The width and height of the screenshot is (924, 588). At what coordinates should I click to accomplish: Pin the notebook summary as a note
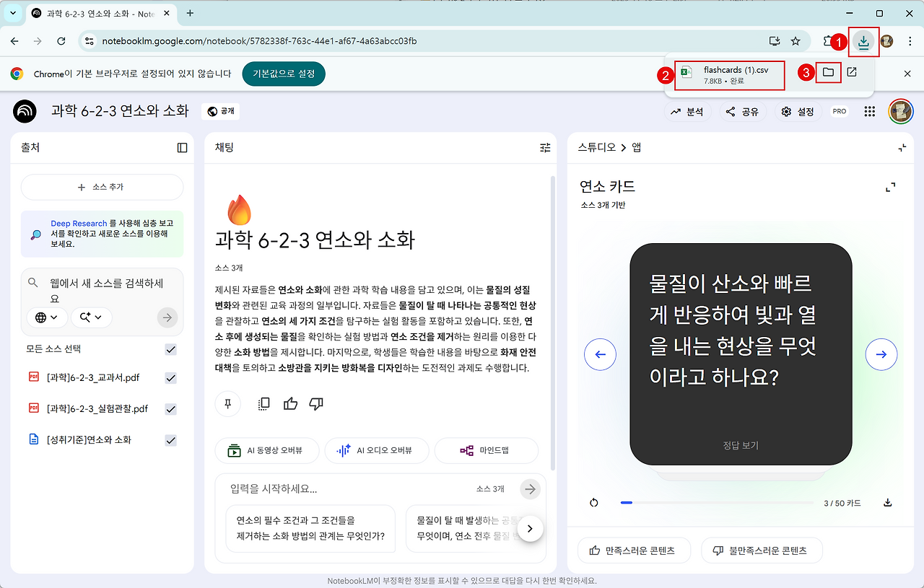(228, 404)
